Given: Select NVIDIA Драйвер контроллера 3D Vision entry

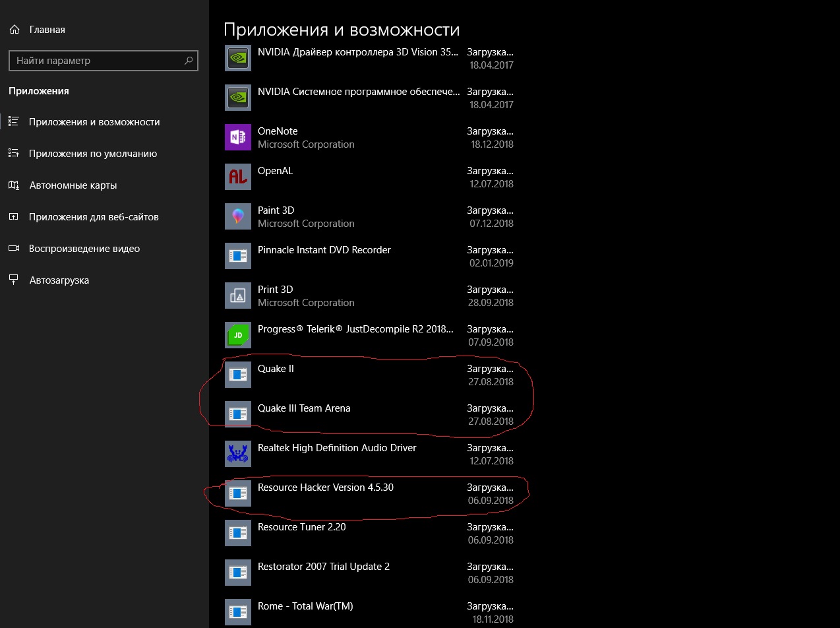Looking at the screenshot, I should tap(358, 52).
